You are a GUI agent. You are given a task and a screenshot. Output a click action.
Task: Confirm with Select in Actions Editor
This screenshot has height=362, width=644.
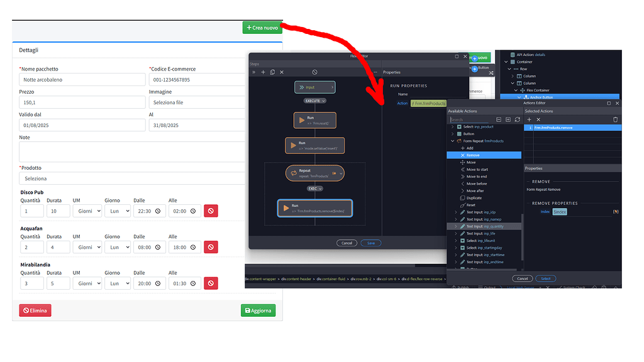pos(546,278)
